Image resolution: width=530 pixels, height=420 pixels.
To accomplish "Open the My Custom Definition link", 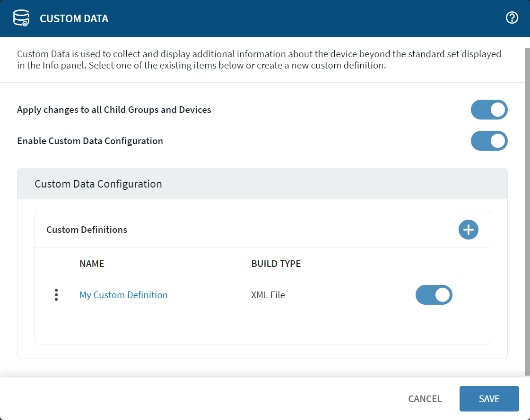I will click(123, 295).
